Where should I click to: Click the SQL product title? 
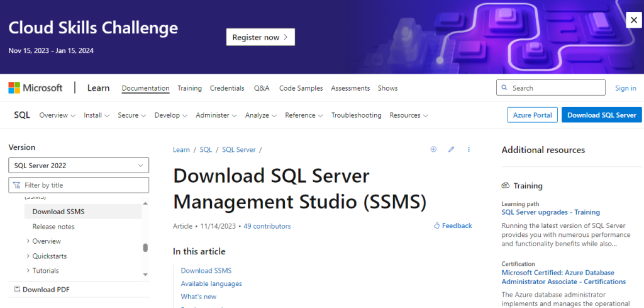(22, 115)
